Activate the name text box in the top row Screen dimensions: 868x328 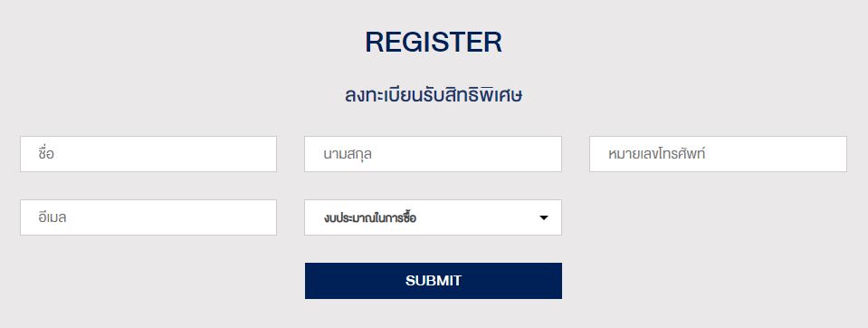coord(148,154)
